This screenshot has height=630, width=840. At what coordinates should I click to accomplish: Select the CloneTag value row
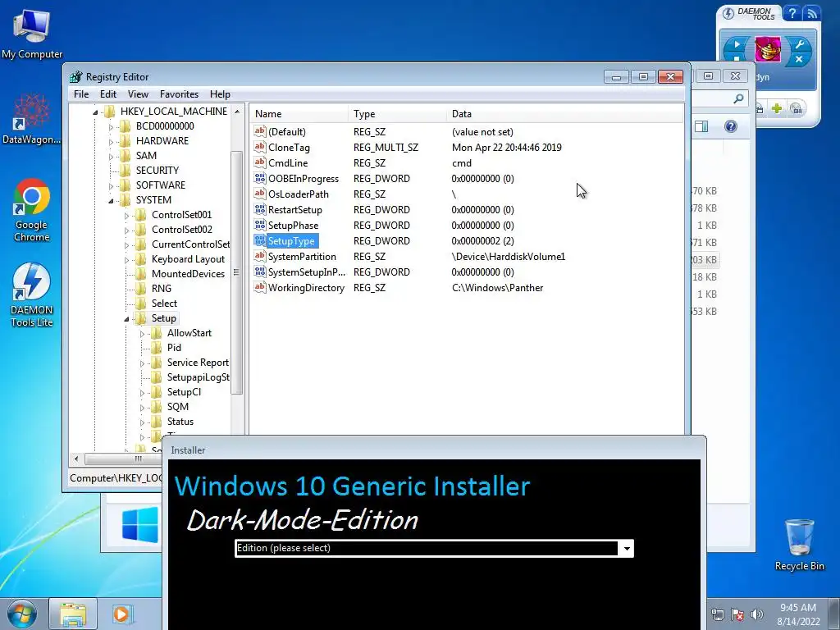(290, 148)
